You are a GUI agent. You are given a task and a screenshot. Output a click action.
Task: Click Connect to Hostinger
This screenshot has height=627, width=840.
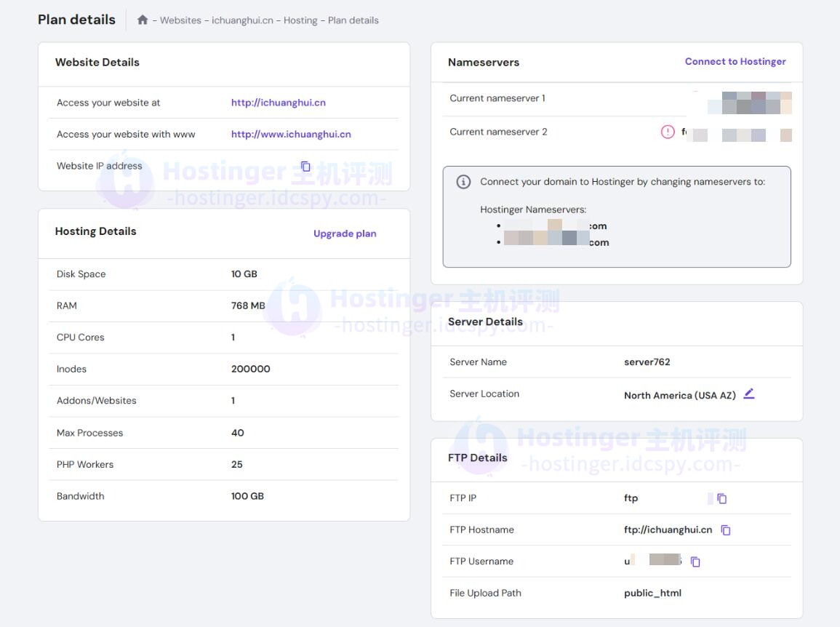coord(735,62)
